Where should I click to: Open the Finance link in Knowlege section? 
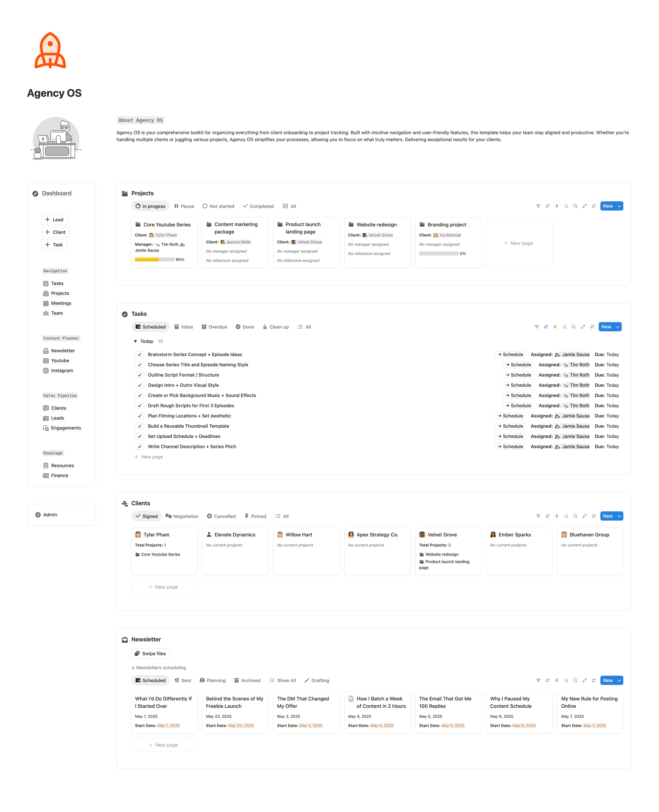click(x=60, y=475)
